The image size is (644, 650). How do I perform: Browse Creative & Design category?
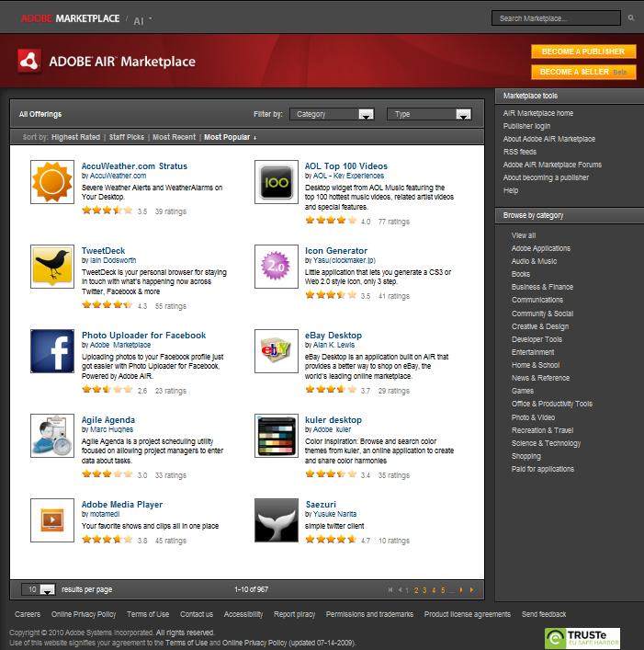pos(540,326)
